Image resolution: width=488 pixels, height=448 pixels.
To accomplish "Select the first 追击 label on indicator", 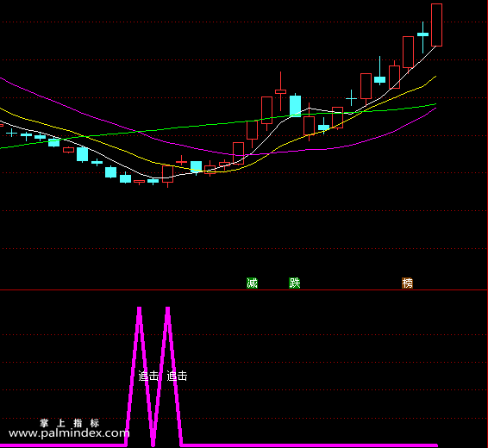I will (x=148, y=376).
